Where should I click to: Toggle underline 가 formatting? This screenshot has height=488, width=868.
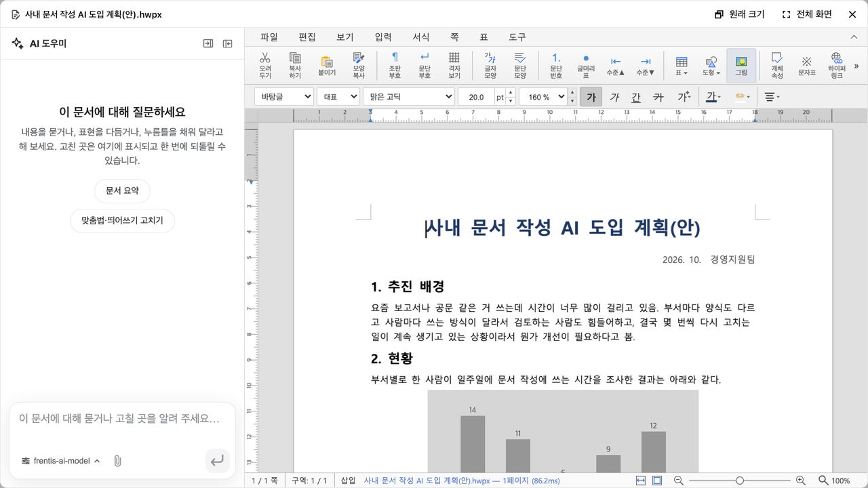tap(636, 97)
